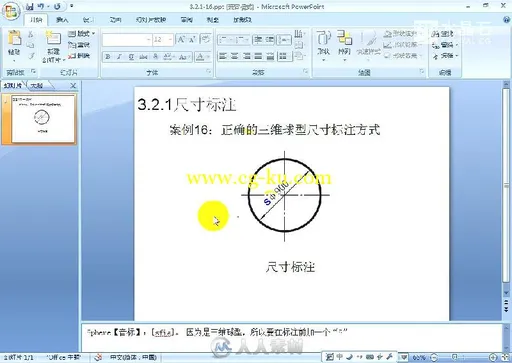This screenshot has width=512, height=363.
Task: Toggle Justify text alignment
Action: (258, 56)
